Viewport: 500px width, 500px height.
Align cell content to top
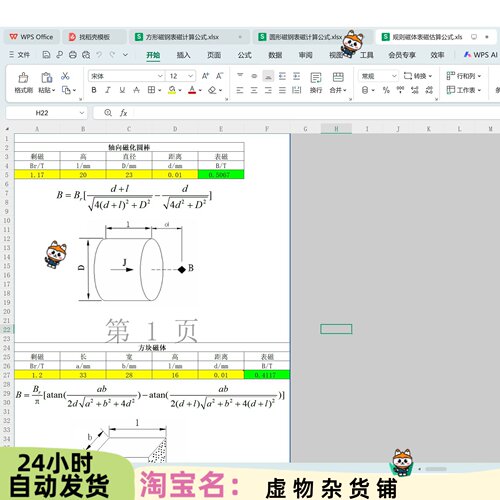coord(240,76)
